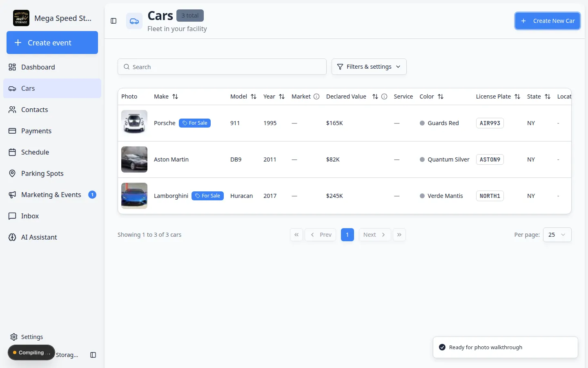Screen dimensions: 588x368
Task: Go to Contacts
Action: (52, 110)
